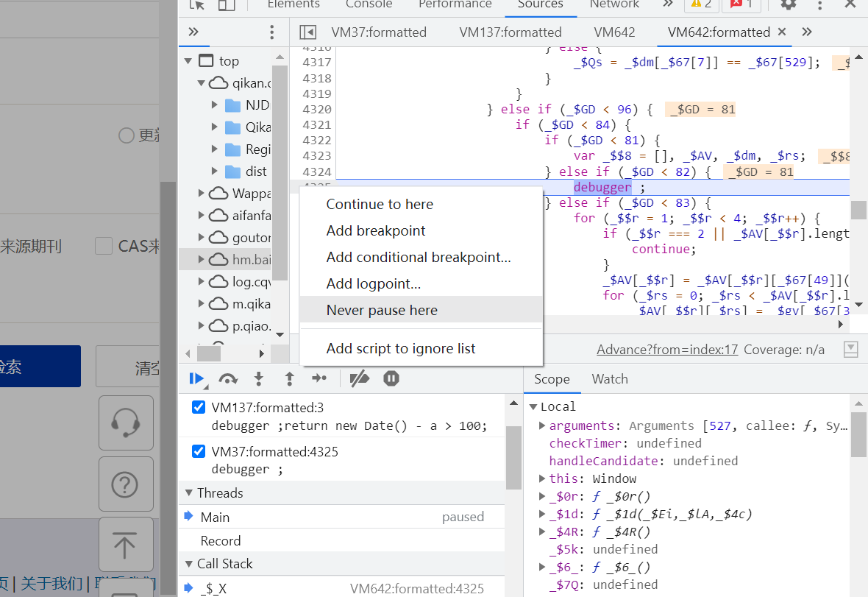The width and height of the screenshot is (868, 597).
Task: Uncheck the VM37:formatted:4325 breakpoint
Action: [x=199, y=451]
